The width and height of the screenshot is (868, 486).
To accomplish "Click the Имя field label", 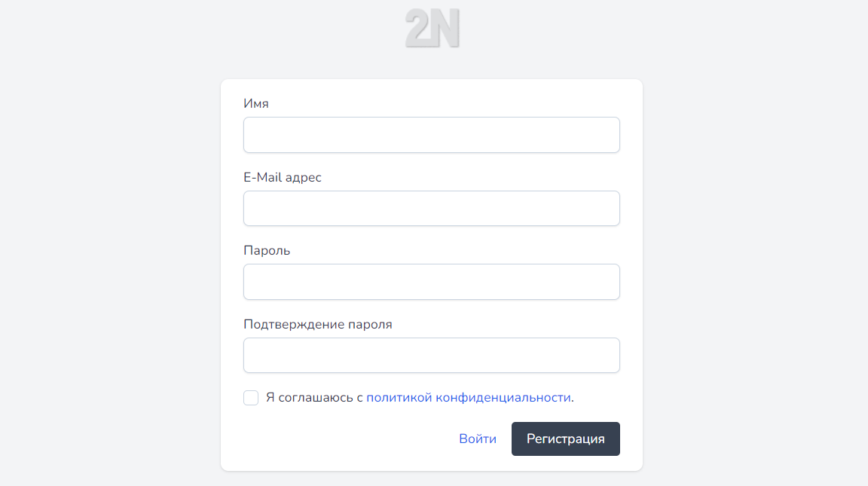I will pos(257,103).
